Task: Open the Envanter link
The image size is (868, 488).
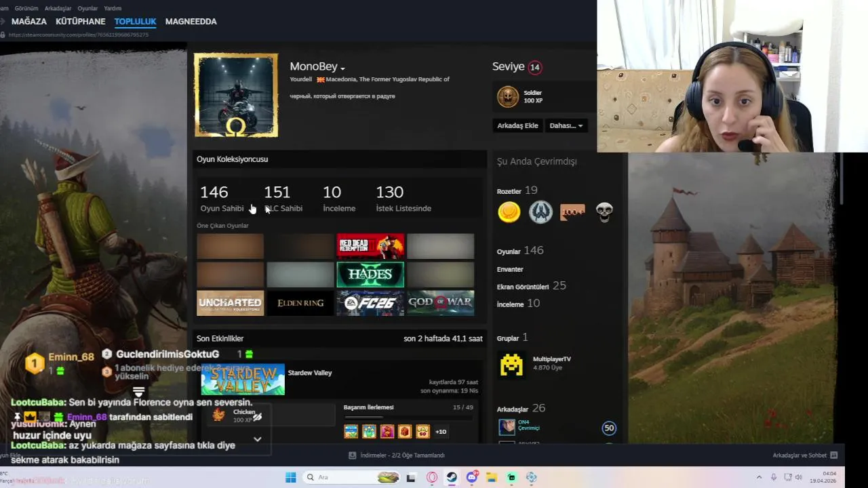Action: click(510, 269)
